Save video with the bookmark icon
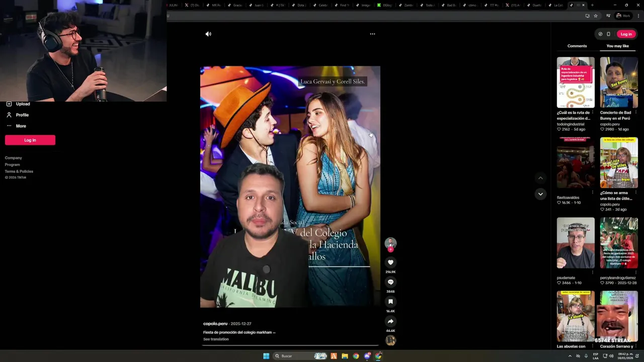 (x=390, y=302)
